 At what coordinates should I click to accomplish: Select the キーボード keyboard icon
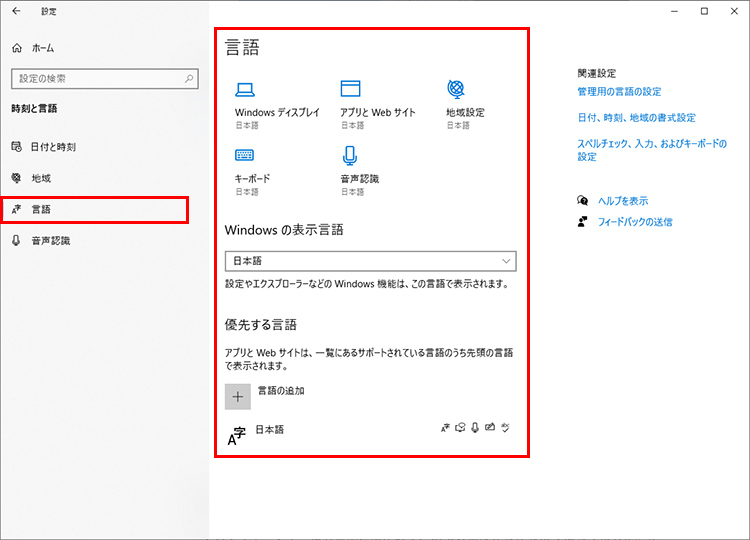click(245, 155)
